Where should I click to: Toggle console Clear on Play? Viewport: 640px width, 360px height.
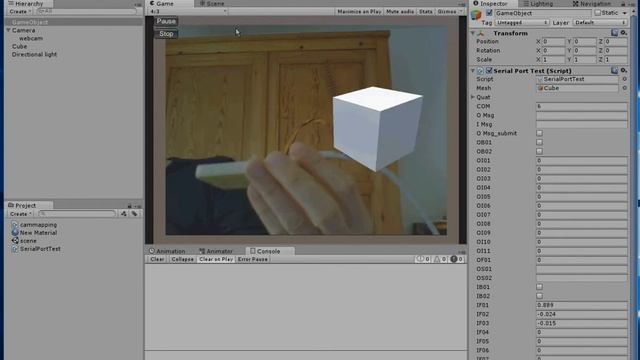click(216, 259)
